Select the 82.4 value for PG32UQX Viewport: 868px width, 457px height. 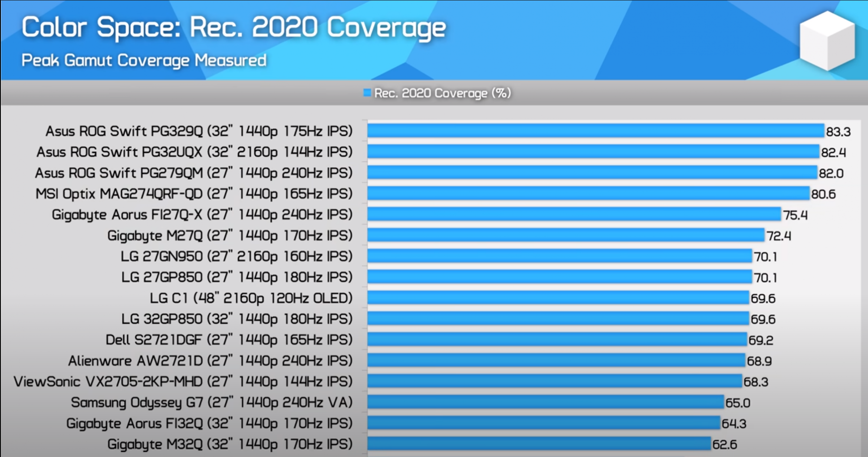[833, 152]
